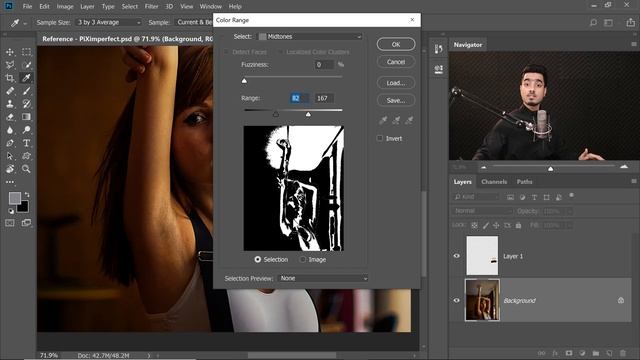Swap foreground and background colors
640x360 pixels.
point(27,194)
